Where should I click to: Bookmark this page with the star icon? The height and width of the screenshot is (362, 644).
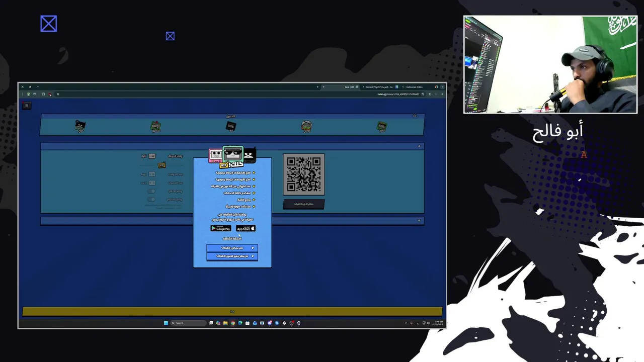pyautogui.click(x=58, y=94)
